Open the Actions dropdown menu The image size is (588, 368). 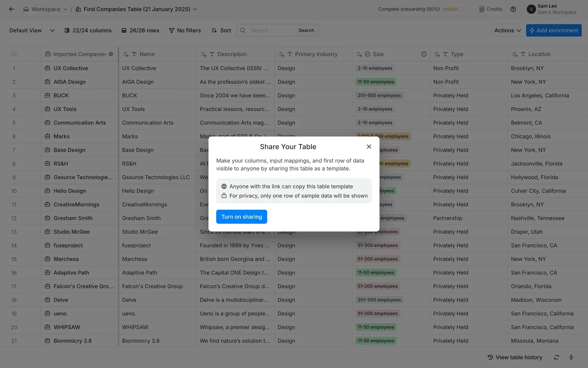[x=507, y=30]
